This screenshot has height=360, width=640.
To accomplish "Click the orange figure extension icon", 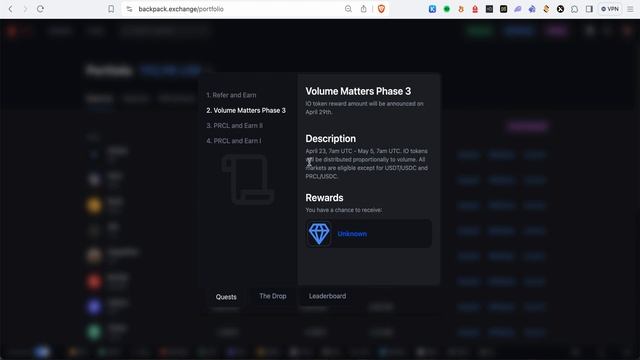I will click(461, 9).
